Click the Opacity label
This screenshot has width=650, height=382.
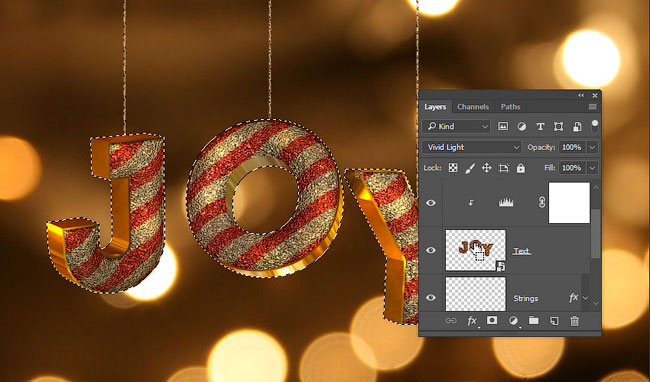pyautogui.click(x=541, y=147)
